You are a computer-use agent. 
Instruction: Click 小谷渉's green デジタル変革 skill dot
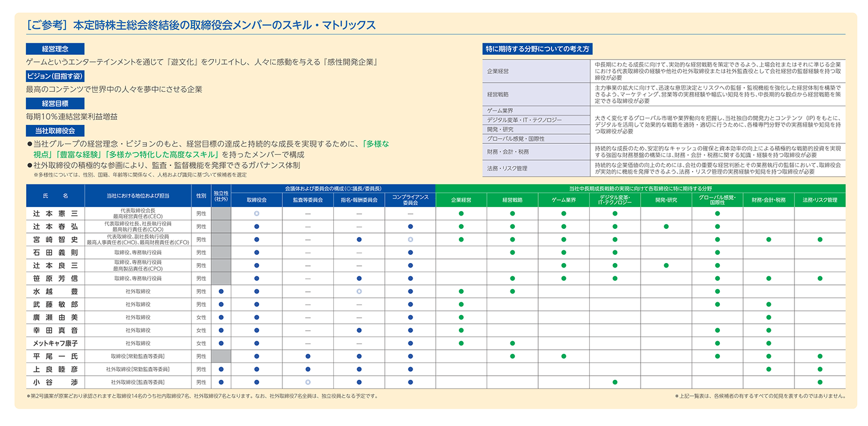[615, 382]
